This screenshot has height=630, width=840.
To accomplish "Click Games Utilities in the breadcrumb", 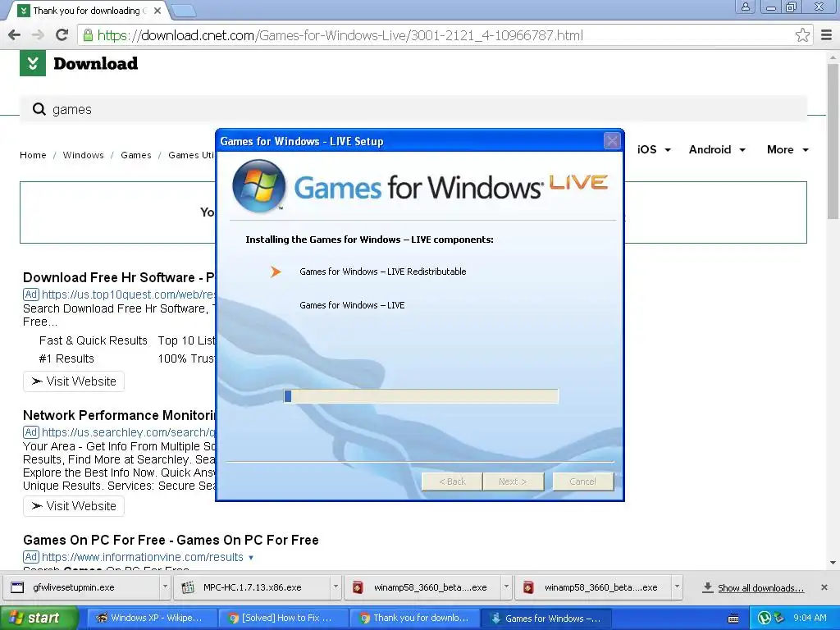I will (x=191, y=155).
